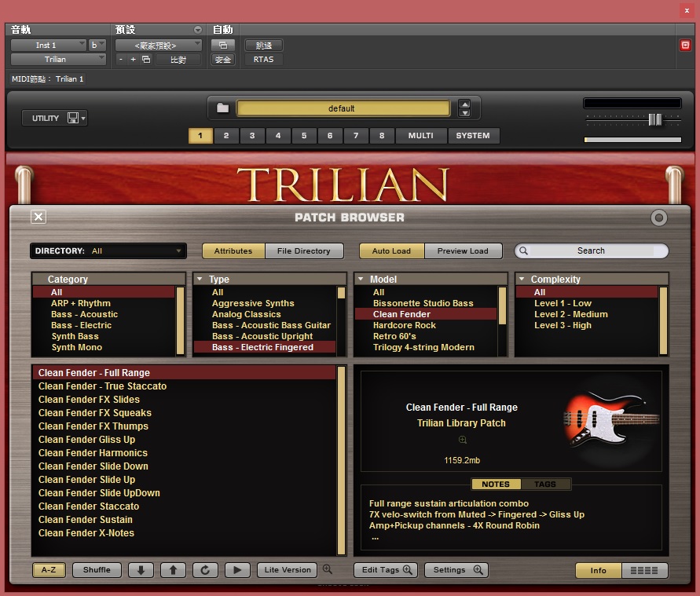Click the red target button in plug-in header
Viewport: 700px width, 596px height.
click(x=685, y=45)
